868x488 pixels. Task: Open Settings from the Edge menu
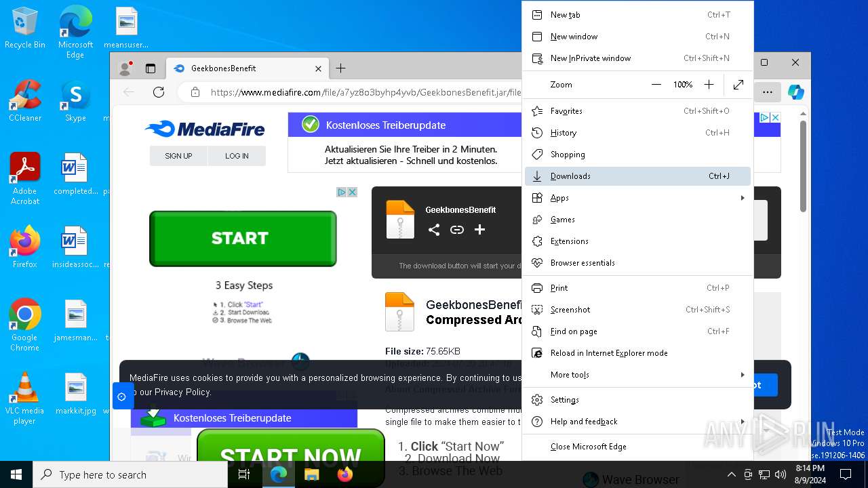pos(637,400)
